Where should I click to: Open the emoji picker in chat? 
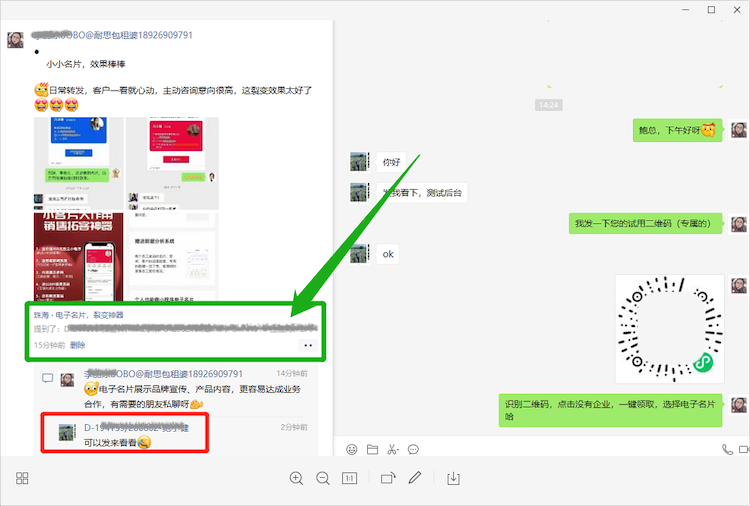352,449
